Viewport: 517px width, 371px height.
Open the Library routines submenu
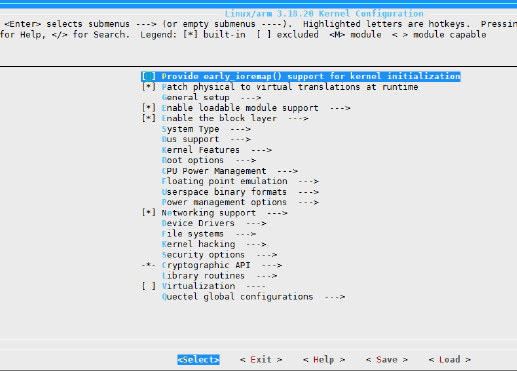pos(219,276)
